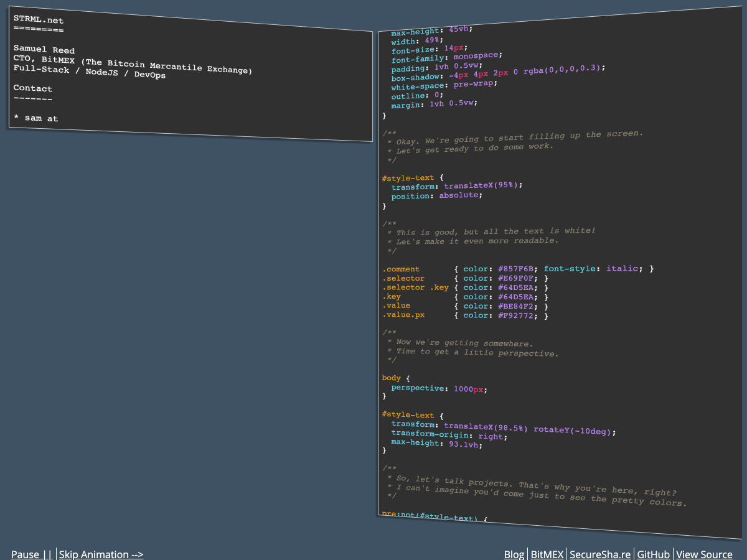This screenshot has width=747, height=560.
Task: Click Skip Animation link
Action: [101, 554]
